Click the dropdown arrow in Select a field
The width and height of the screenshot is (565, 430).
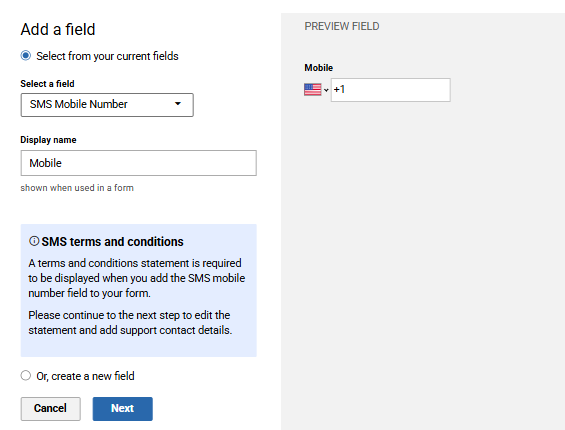click(178, 104)
